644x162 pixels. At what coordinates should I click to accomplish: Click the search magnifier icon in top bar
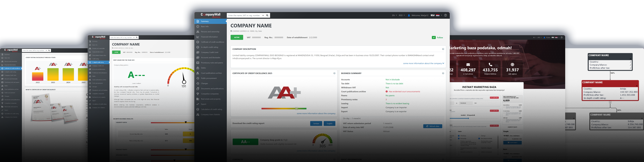coord(267,15)
